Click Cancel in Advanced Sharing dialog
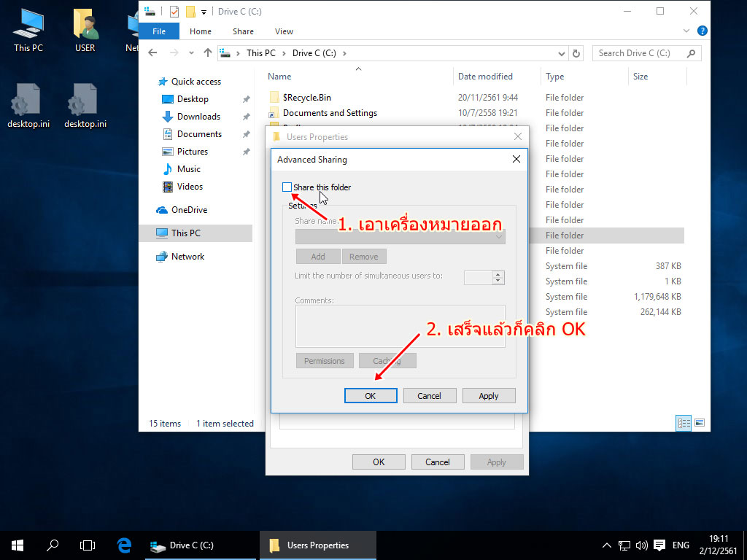The image size is (747, 560). (x=430, y=396)
